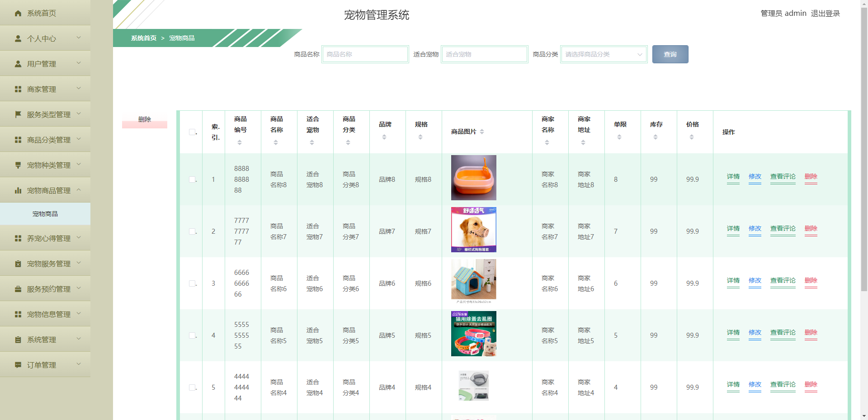The height and width of the screenshot is (420, 868).
Task: Check the select-all checkbox in table header
Action: click(x=191, y=132)
